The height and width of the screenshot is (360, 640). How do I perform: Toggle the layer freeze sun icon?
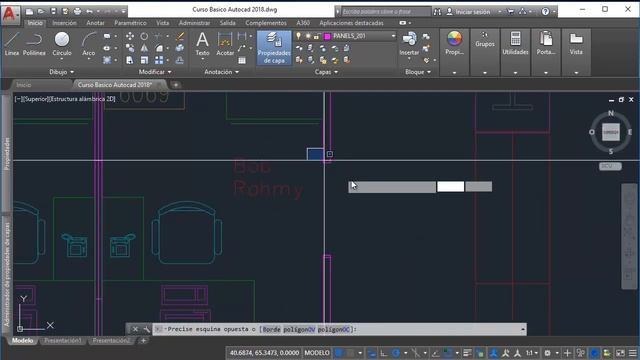pyautogui.click(x=307, y=36)
